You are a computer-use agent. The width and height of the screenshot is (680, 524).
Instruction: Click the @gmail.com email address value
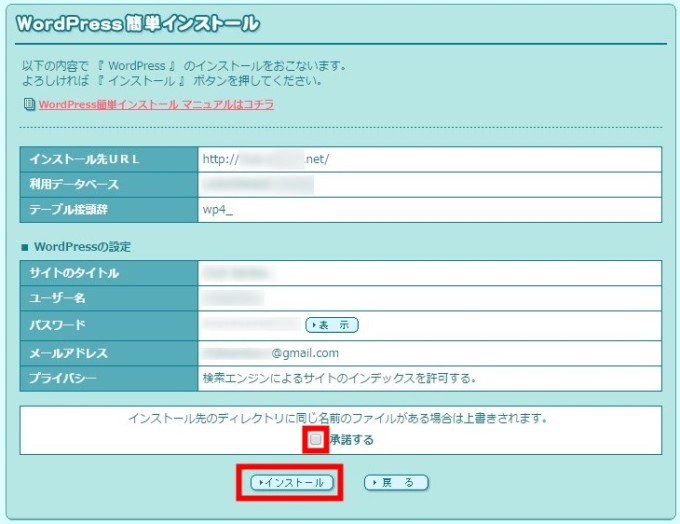coord(270,353)
